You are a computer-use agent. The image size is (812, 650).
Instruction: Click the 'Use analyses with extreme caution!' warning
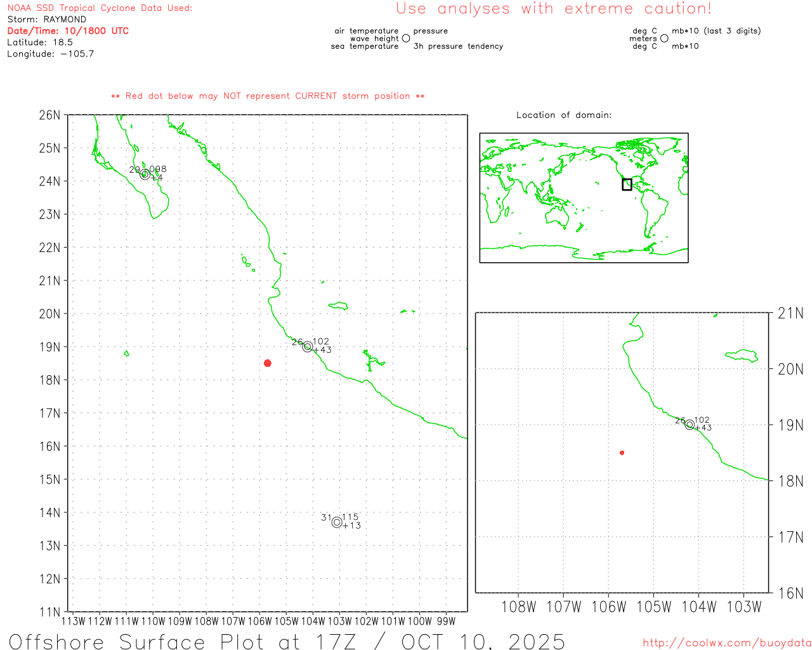(x=553, y=9)
